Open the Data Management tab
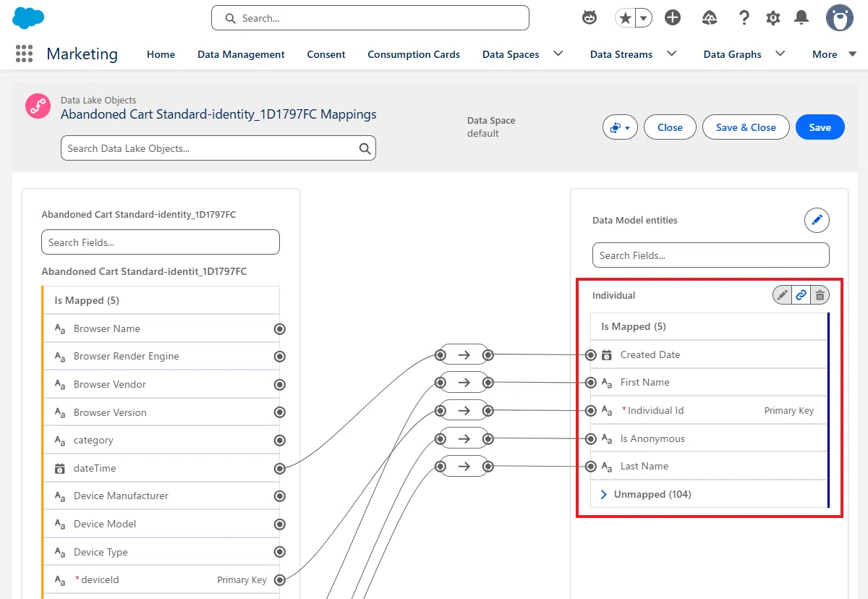 [x=241, y=54]
